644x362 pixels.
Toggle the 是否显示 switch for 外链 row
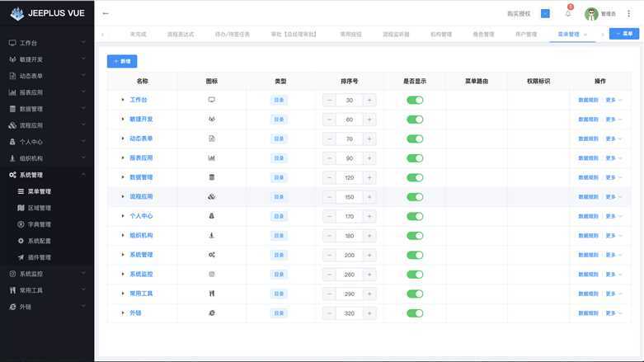(415, 313)
